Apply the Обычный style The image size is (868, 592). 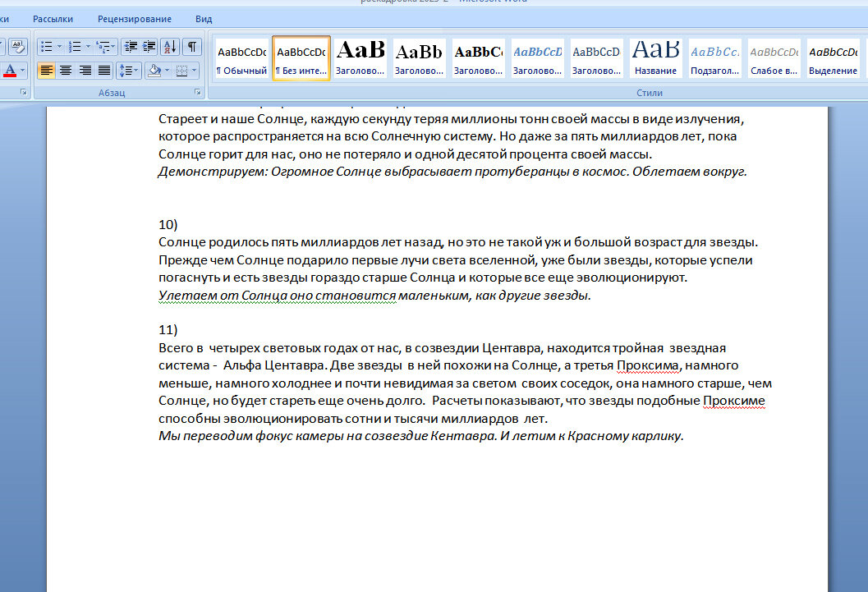click(x=242, y=57)
